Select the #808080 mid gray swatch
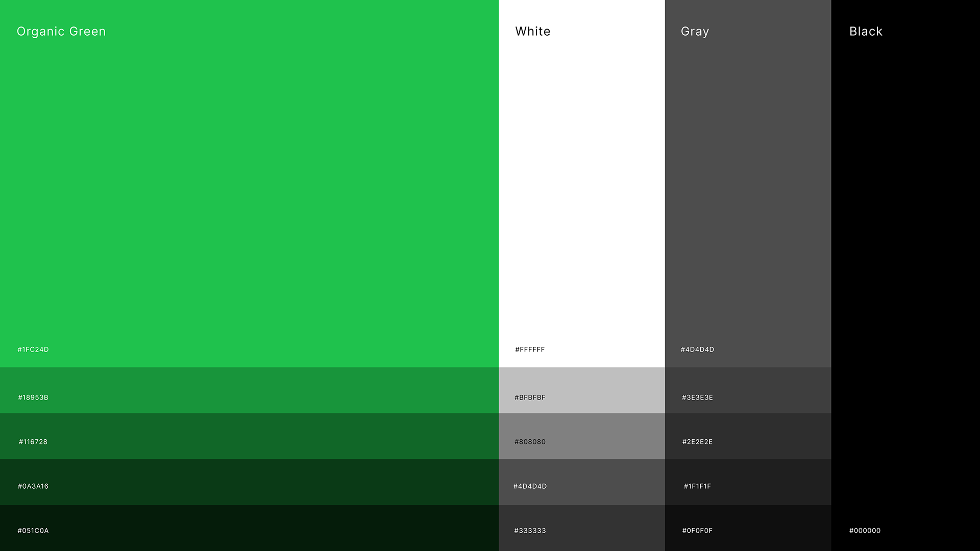Viewport: 980px width, 551px height. coord(582,436)
